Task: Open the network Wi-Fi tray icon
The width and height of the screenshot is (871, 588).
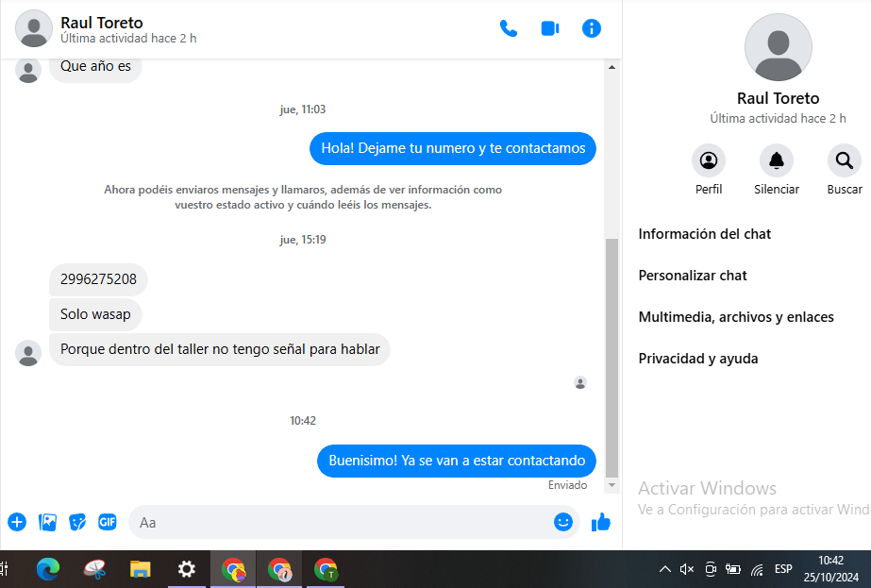Action: [x=757, y=569]
